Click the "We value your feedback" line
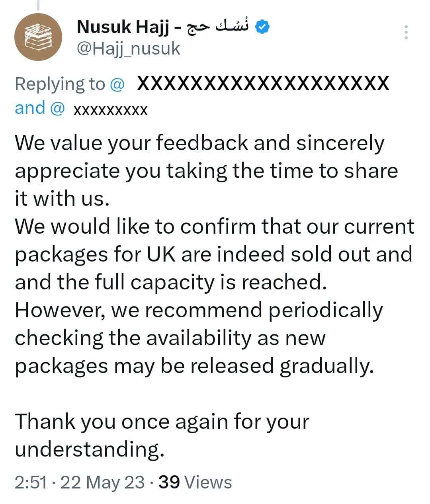 [199, 143]
